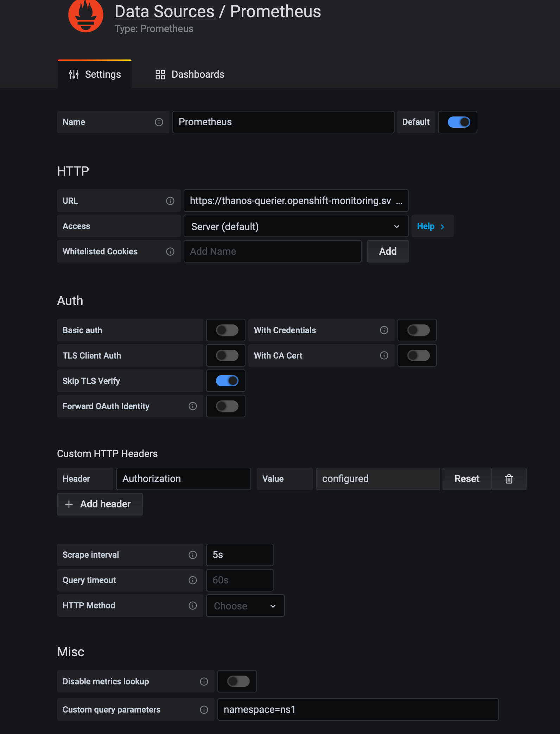Click the Query timeout info icon
The height and width of the screenshot is (734, 560).
(x=193, y=580)
